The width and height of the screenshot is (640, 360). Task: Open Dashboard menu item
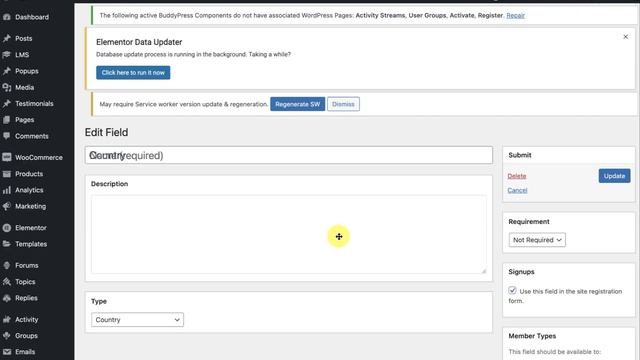[32, 17]
